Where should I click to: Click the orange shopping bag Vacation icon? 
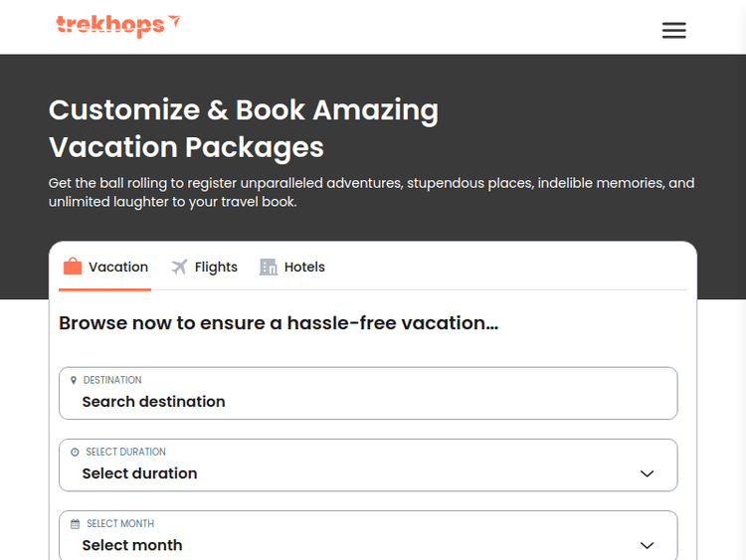[x=73, y=267]
